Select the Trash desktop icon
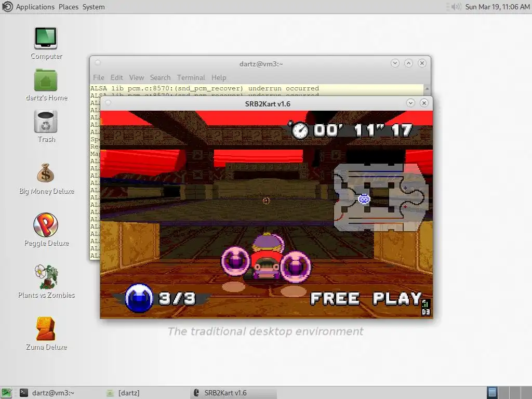Viewport: 532px width, 399px height. [x=46, y=122]
